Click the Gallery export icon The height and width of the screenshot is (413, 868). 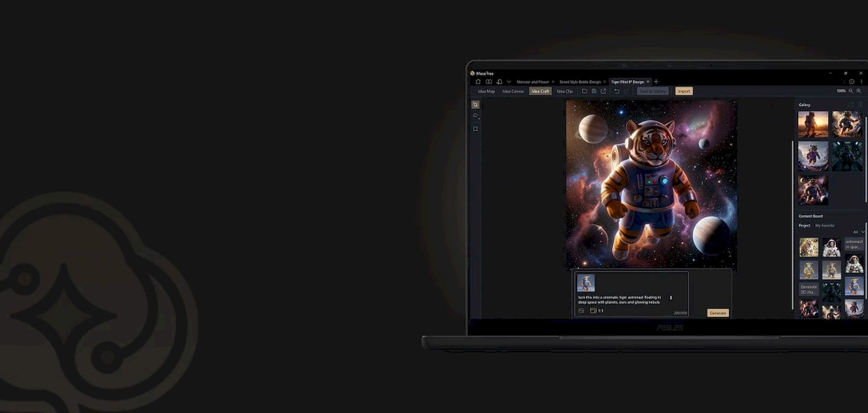click(851, 105)
